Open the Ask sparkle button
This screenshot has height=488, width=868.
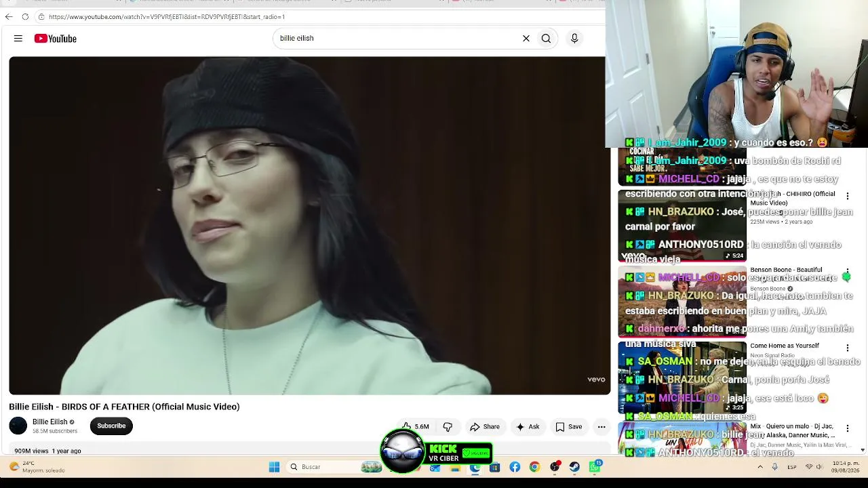point(528,426)
